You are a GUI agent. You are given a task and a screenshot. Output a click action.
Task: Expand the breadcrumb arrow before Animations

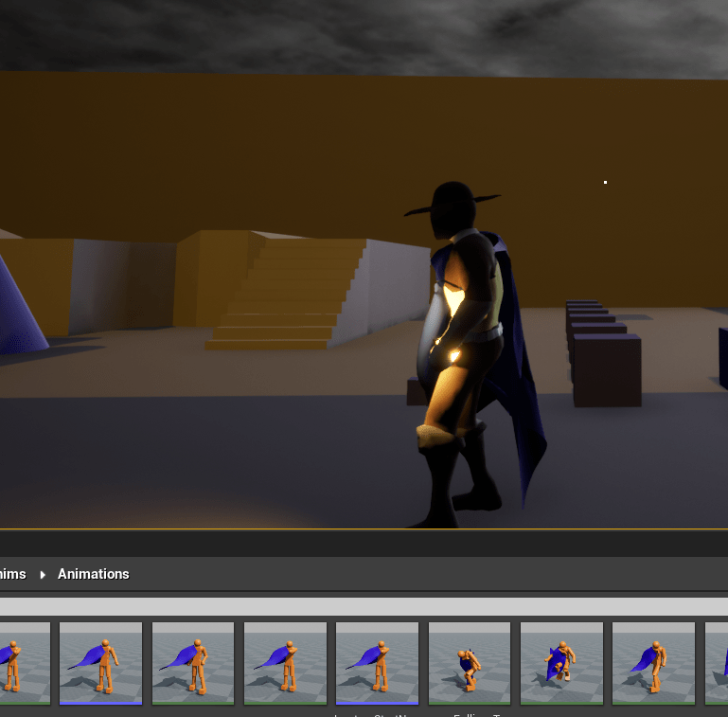pyautogui.click(x=43, y=575)
